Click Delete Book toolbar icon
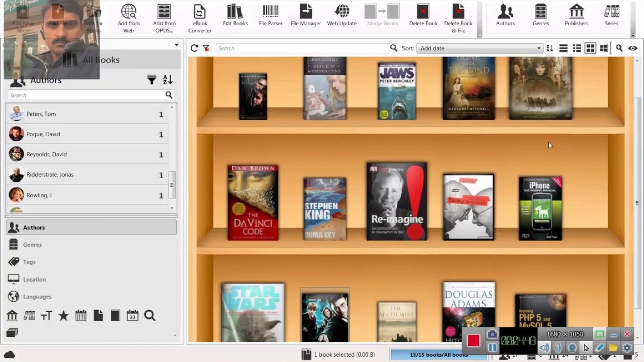Screen dimensions: 644x362 click(x=423, y=15)
